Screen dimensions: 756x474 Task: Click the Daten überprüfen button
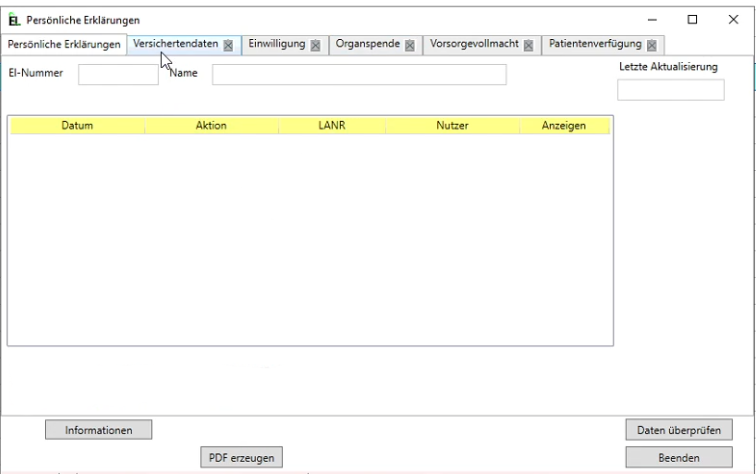tap(679, 429)
